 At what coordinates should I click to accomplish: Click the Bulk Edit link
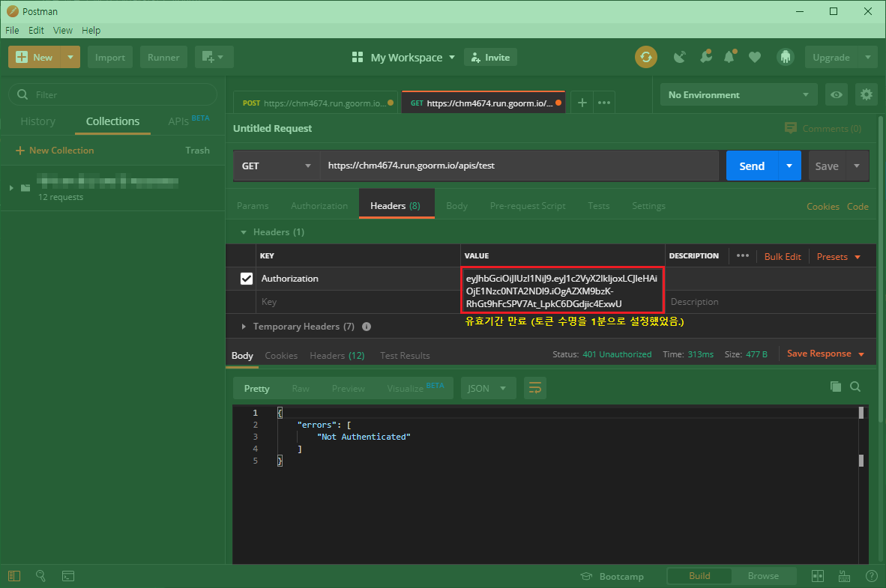[x=782, y=256]
